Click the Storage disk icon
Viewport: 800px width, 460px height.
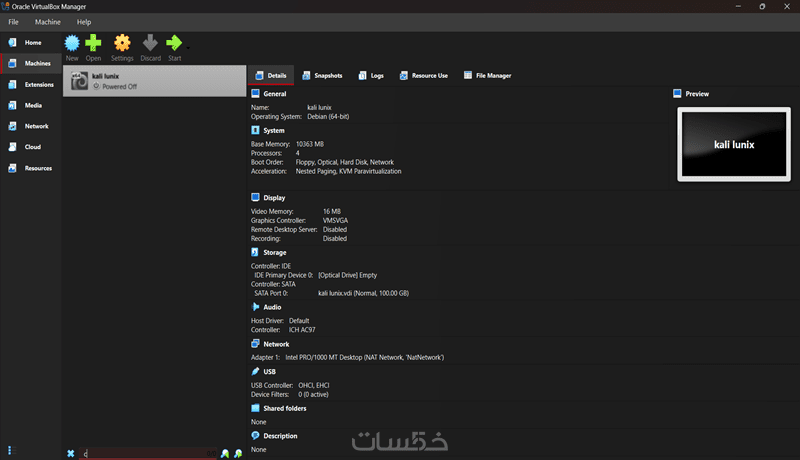tap(255, 252)
